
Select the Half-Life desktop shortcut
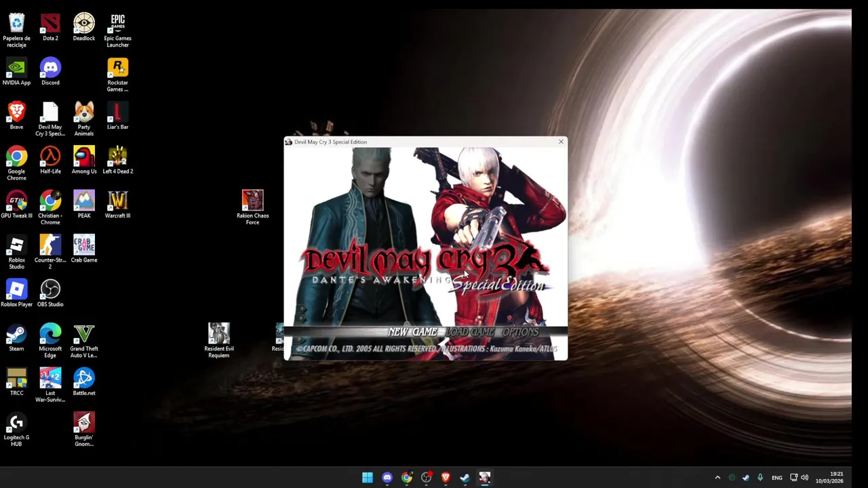pyautogui.click(x=50, y=161)
